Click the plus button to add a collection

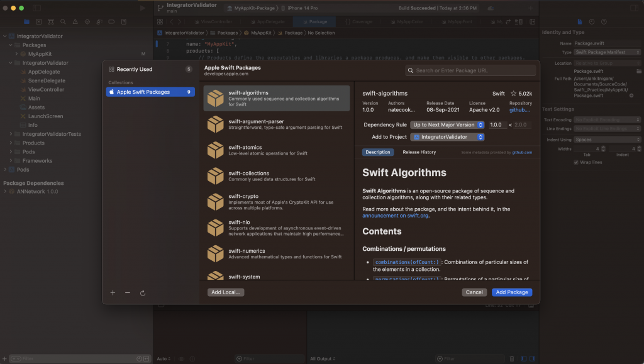113,293
